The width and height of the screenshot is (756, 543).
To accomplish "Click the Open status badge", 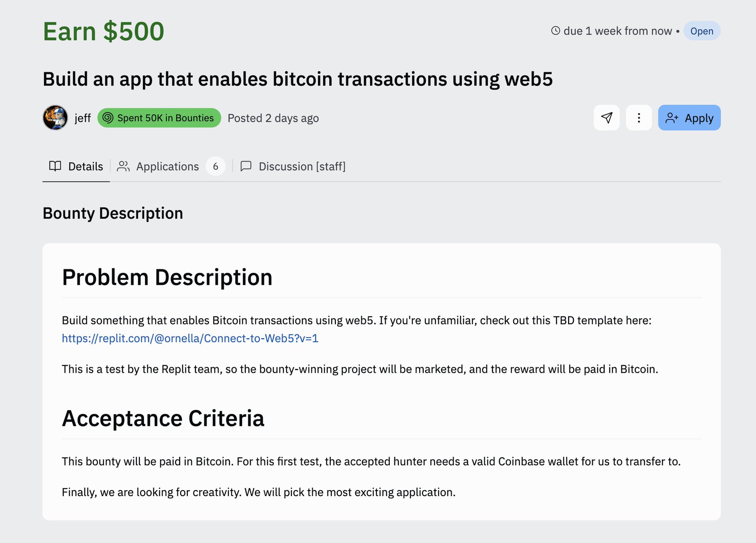I will click(x=701, y=31).
